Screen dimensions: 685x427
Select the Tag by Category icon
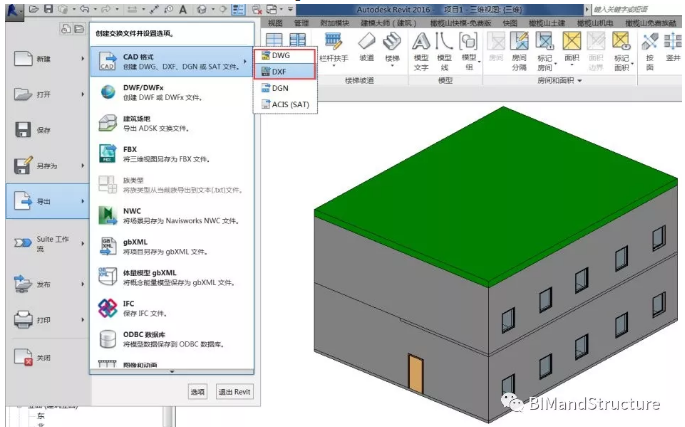(168, 9)
